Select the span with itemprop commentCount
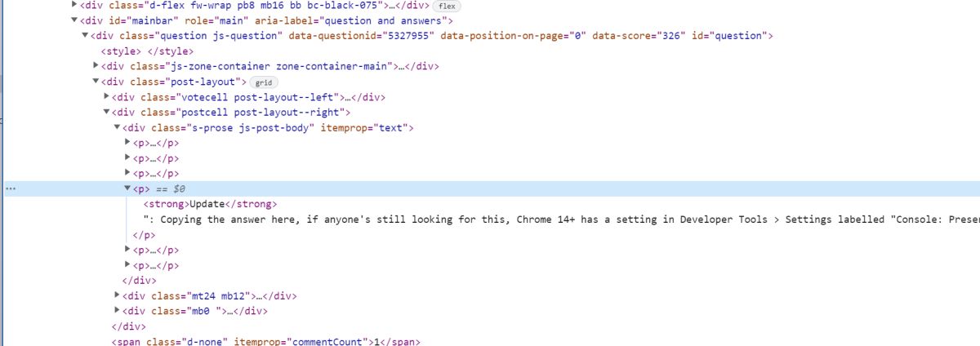Viewport: 980px width, 346px height. click(265, 341)
